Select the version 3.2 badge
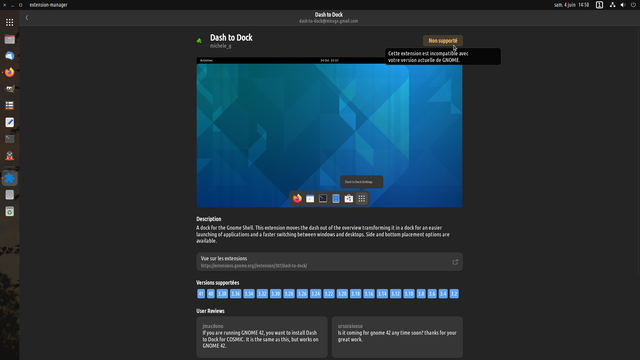 tap(454, 294)
